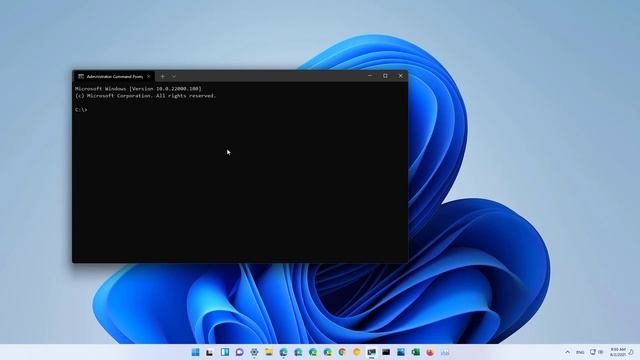Click the 'Microsoft Windows [Version' line
Image resolution: width=640 pixels, height=360 pixels.
click(138, 89)
